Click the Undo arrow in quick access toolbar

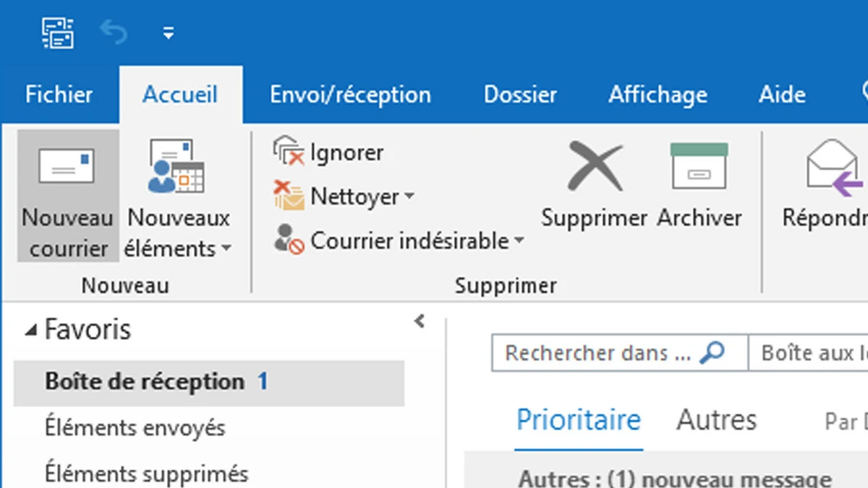(x=114, y=32)
